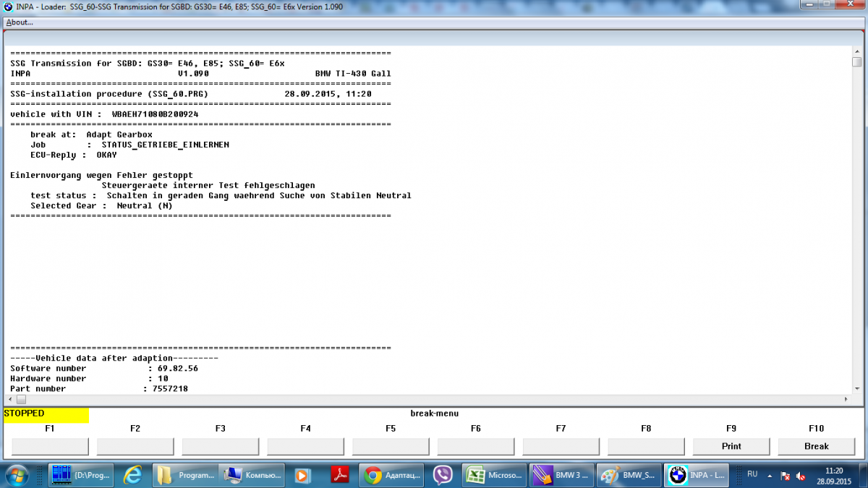
Task: Open the media player taskbar icon
Action: tap(302, 475)
